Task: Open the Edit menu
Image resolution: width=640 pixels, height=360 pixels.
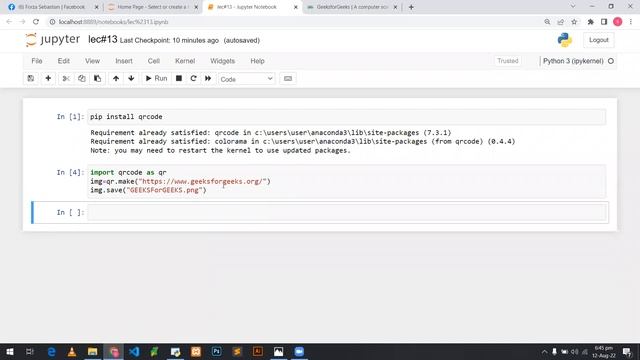Action: coord(64,61)
